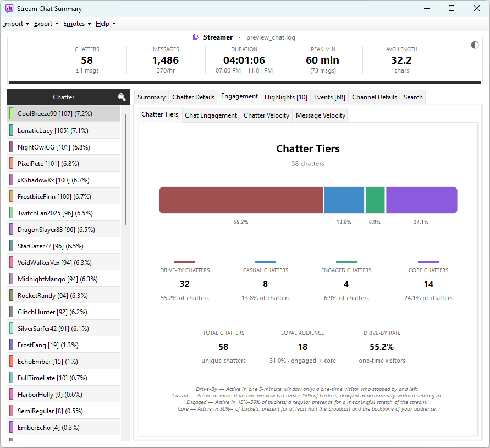490x448 pixels.
Task: Maximize the Stream Chat Summary window
Action: 452,8
